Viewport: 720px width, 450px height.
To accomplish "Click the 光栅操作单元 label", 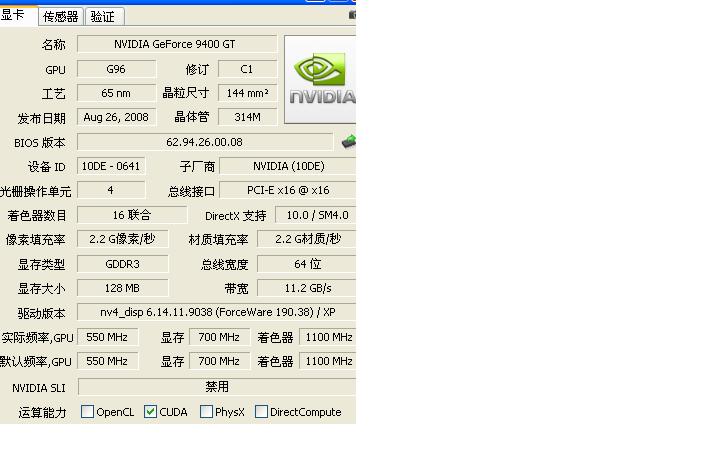I will point(36,191).
